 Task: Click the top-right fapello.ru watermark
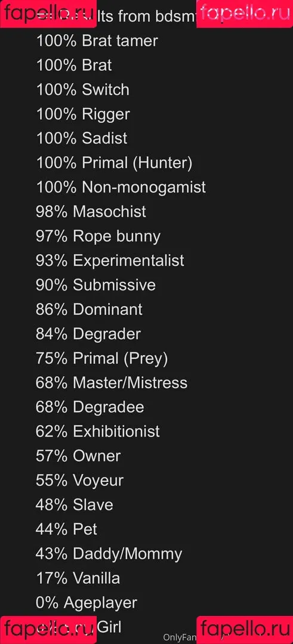tap(245, 14)
